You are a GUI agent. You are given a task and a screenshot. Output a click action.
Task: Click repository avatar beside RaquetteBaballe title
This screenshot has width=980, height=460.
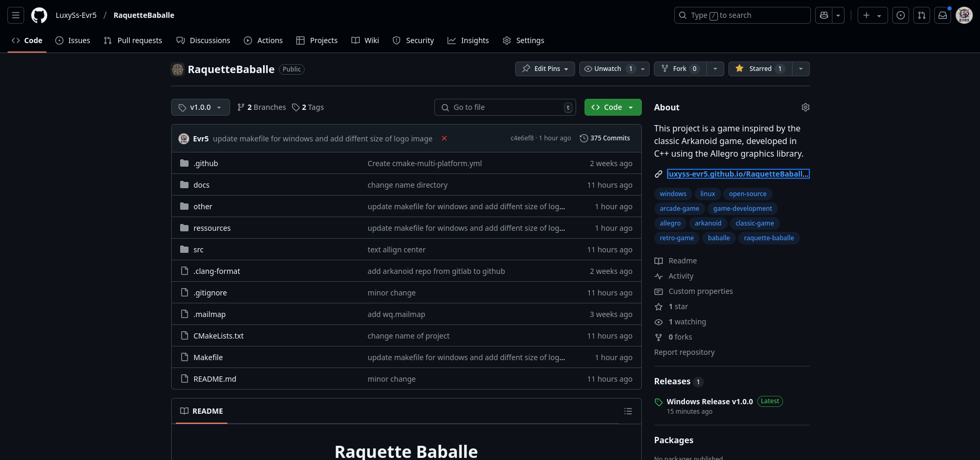tap(178, 69)
